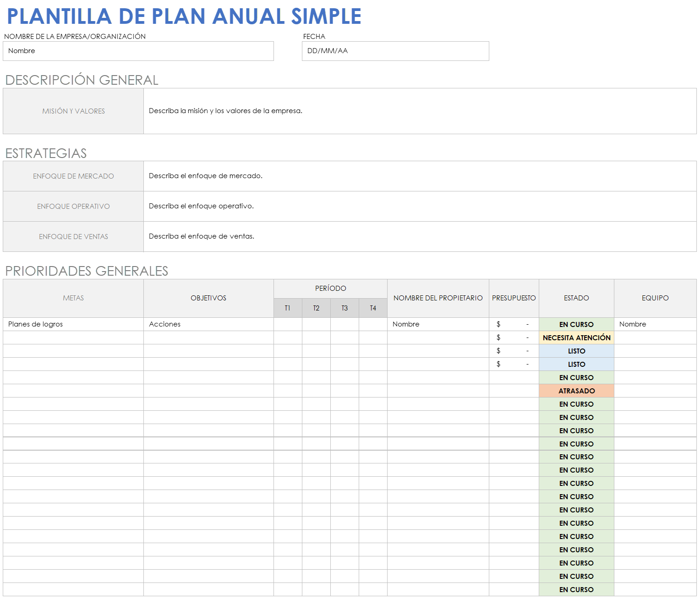The height and width of the screenshot is (599, 700).
Task: Click the EQUIPO column header
Action: [x=655, y=298]
